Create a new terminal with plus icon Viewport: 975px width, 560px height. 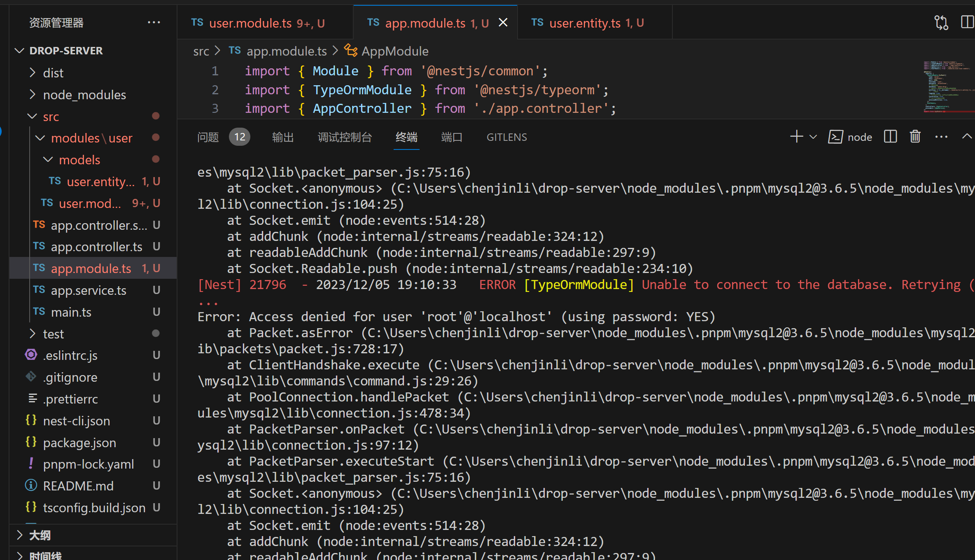click(797, 137)
